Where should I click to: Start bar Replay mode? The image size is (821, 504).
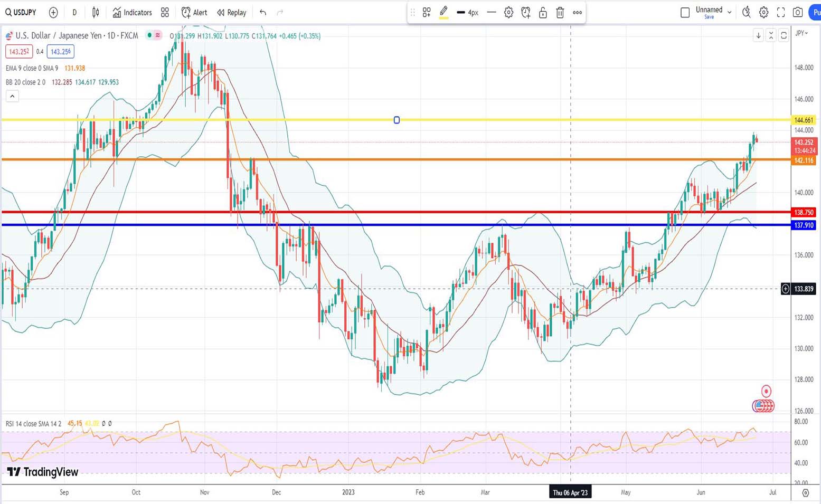point(232,12)
